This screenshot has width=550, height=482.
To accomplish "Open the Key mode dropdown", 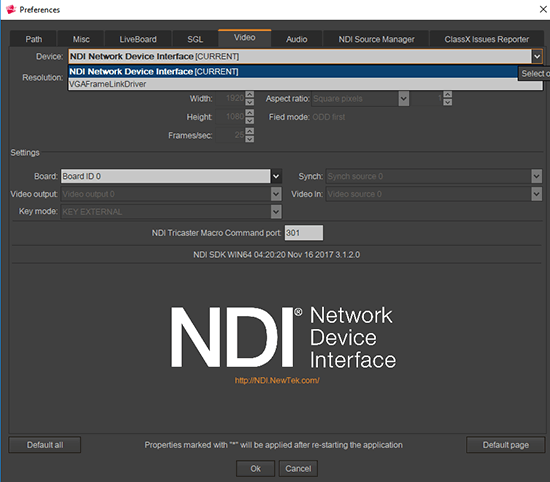I will [x=276, y=212].
